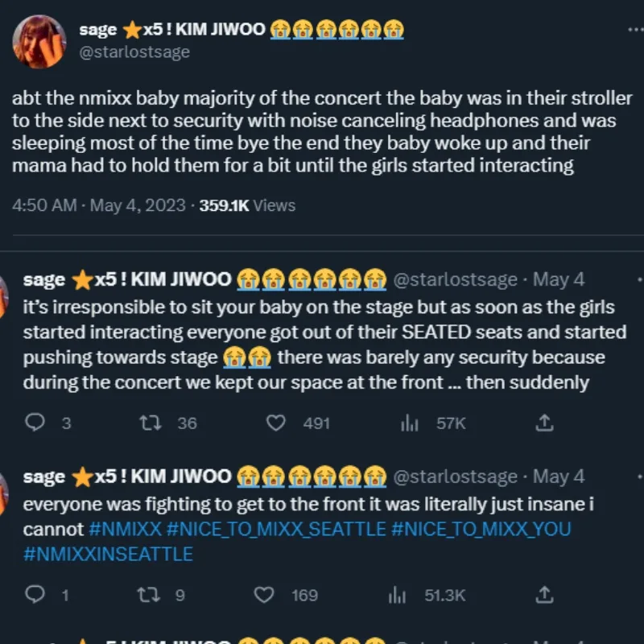Image resolution: width=644 pixels, height=644 pixels.
Task: Open the #NMIXXINSEATTLE hashtag
Action: tap(108, 554)
